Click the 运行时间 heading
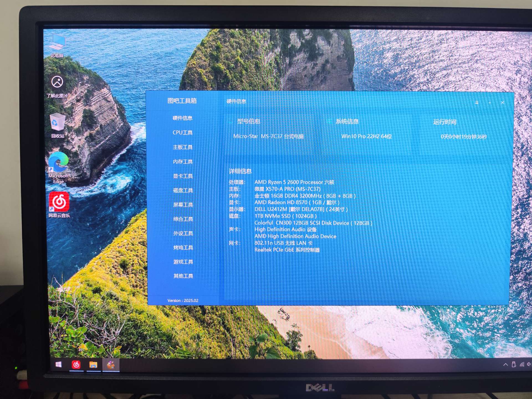 click(445, 122)
